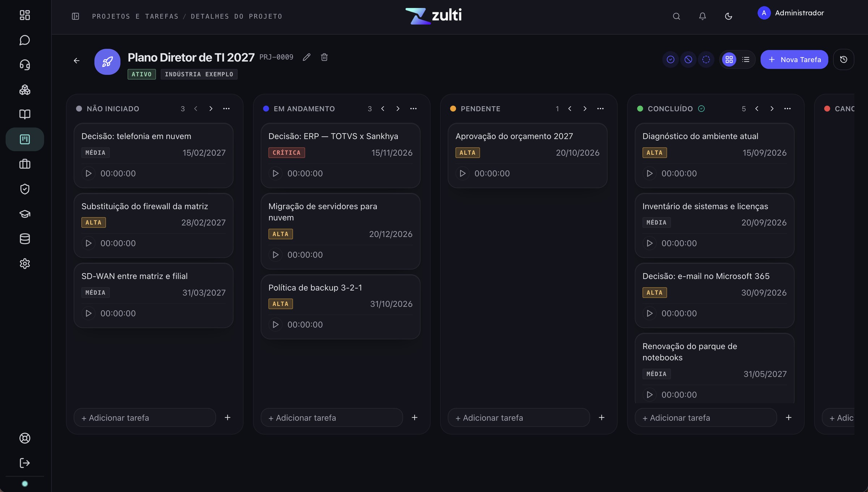Click Adicionar tarefa field in Concluído

click(x=706, y=418)
